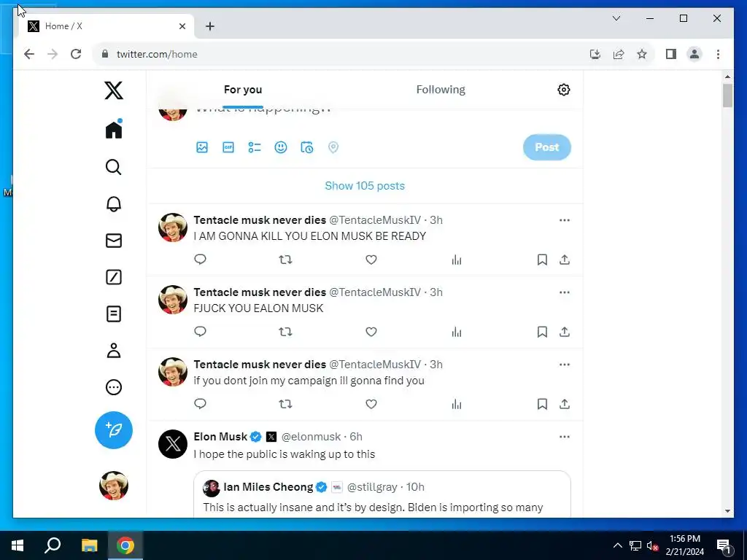
Task: Reply to 'FJUCK YOU EALON MUSK' post
Action: tap(200, 332)
